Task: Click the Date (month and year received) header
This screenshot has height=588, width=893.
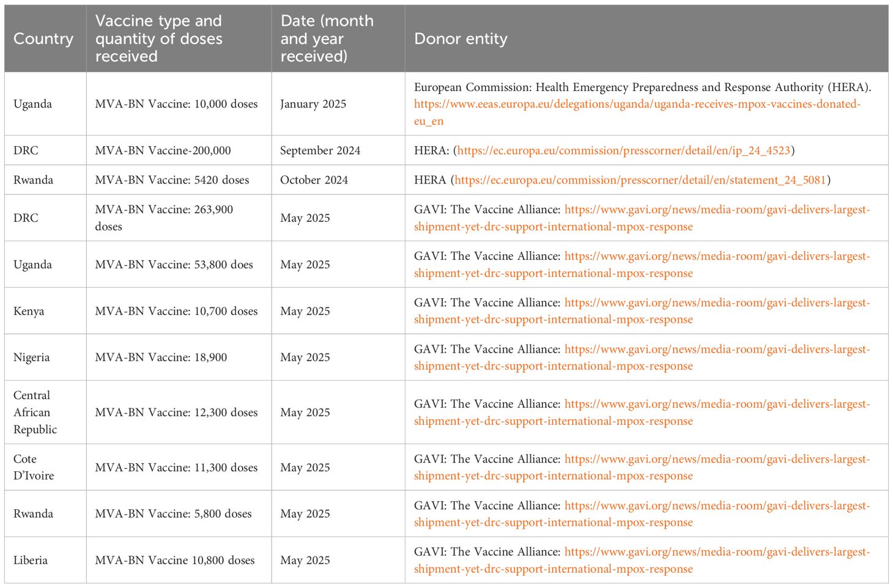Action: (327, 39)
